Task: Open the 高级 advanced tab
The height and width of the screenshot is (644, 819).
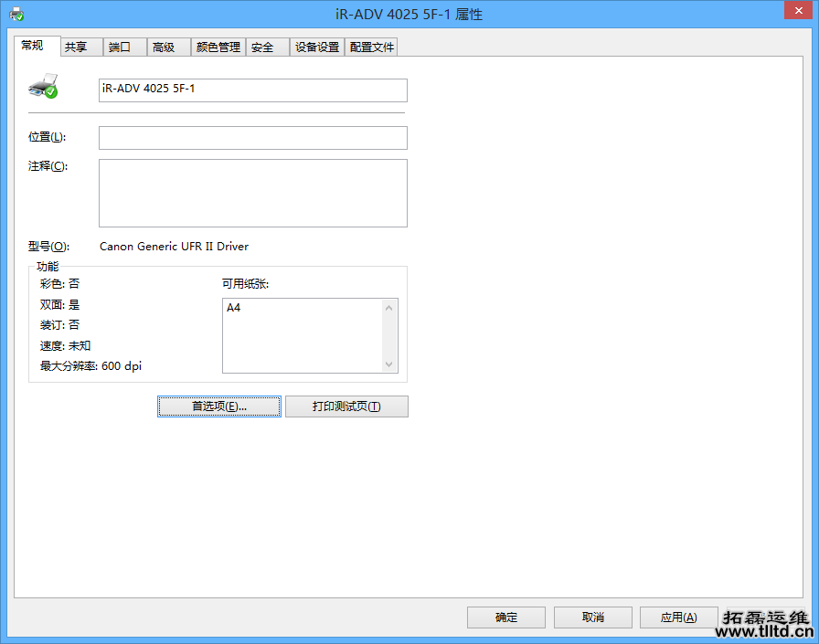Action: point(163,47)
